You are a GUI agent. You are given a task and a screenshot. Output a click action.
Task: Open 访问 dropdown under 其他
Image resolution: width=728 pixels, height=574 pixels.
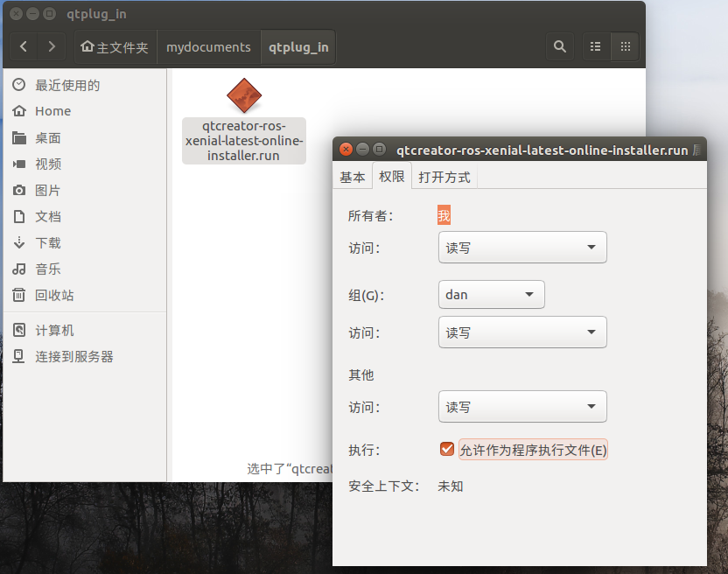[522, 407]
